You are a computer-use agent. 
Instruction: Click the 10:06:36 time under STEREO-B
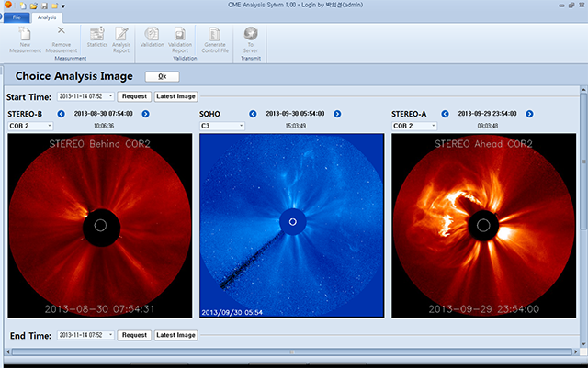104,126
